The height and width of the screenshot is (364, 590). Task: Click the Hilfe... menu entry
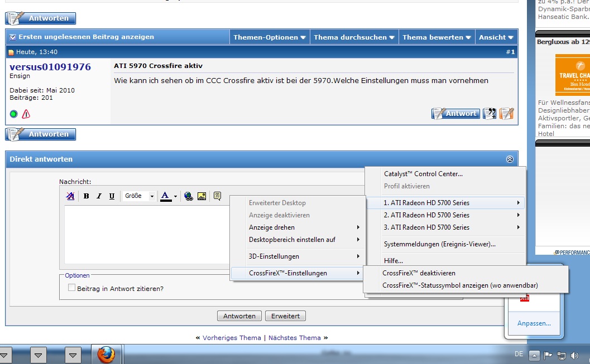pos(394,260)
